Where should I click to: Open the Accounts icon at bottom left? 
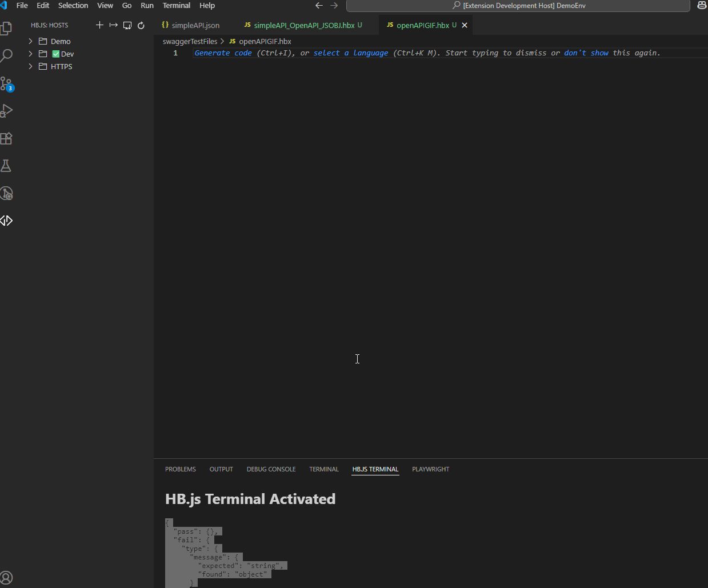click(x=7, y=577)
